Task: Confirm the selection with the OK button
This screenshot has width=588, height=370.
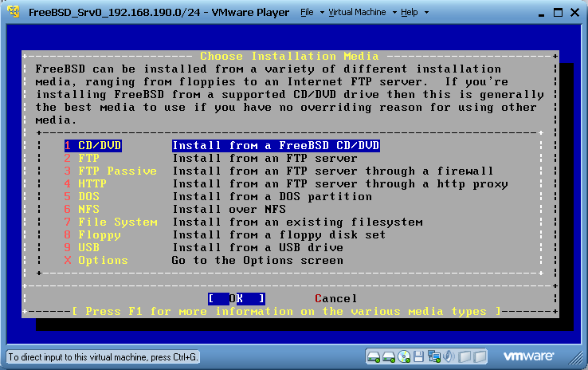Action: (x=237, y=299)
